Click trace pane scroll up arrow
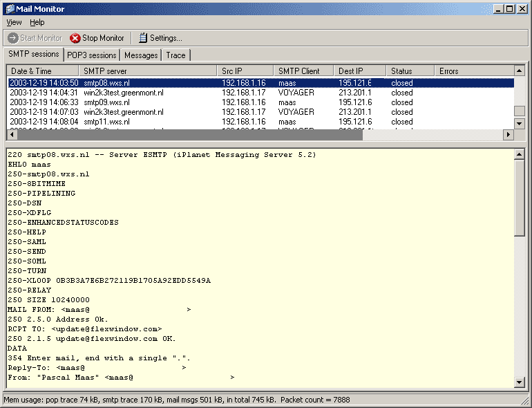532x408 pixels. pyautogui.click(x=519, y=155)
